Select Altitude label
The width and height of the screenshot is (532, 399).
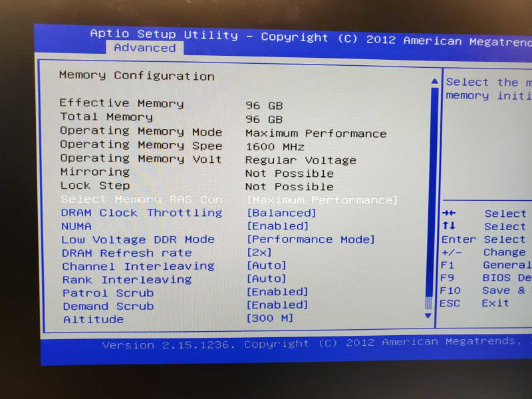point(94,319)
